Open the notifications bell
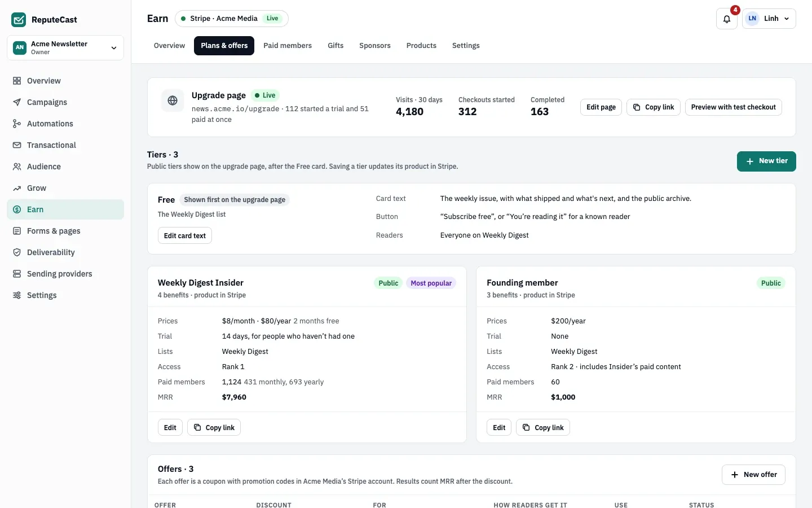 (x=727, y=19)
